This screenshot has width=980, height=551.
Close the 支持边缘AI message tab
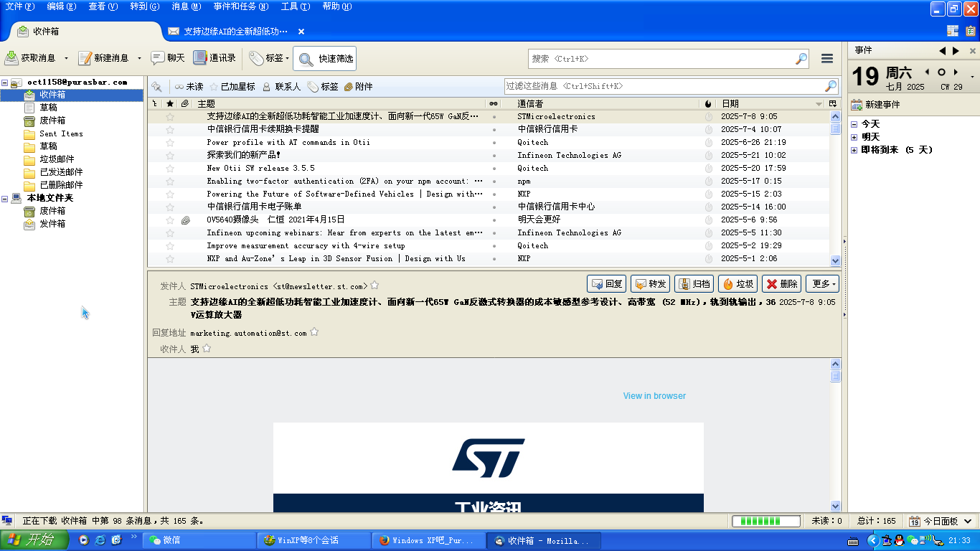pyautogui.click(x=301, y=32)
